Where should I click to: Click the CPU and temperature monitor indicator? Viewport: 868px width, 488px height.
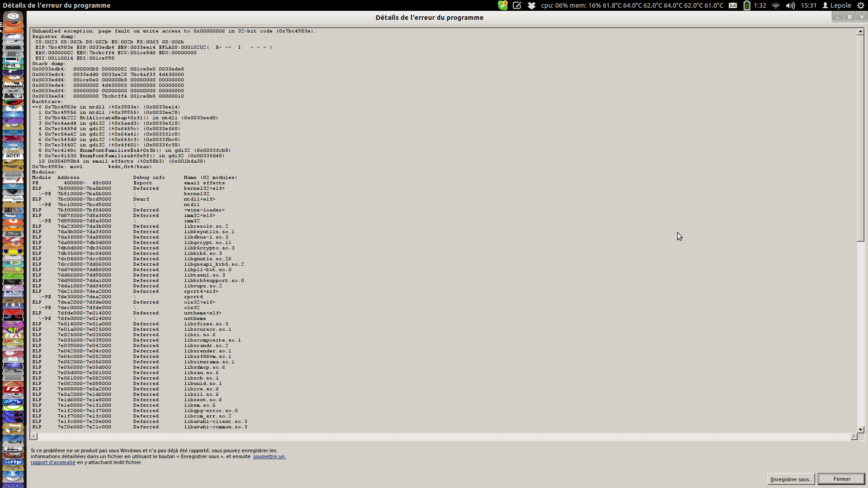[x=632, y=5]
